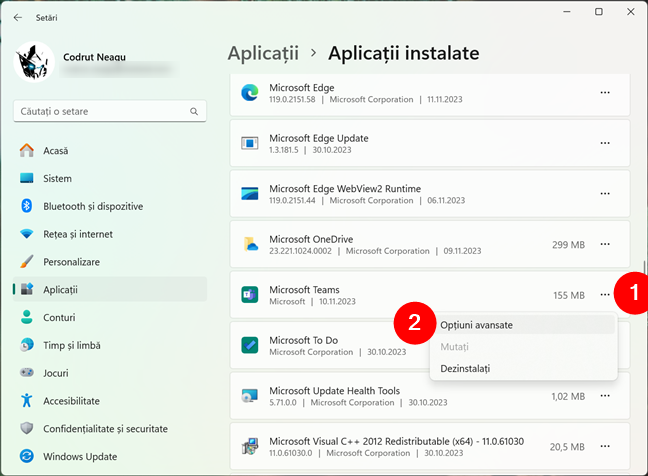The image size is (648, 476).
Task: Click the Microsoft Edge app icon
Action: pyautogui.click(x=250, y=93)
